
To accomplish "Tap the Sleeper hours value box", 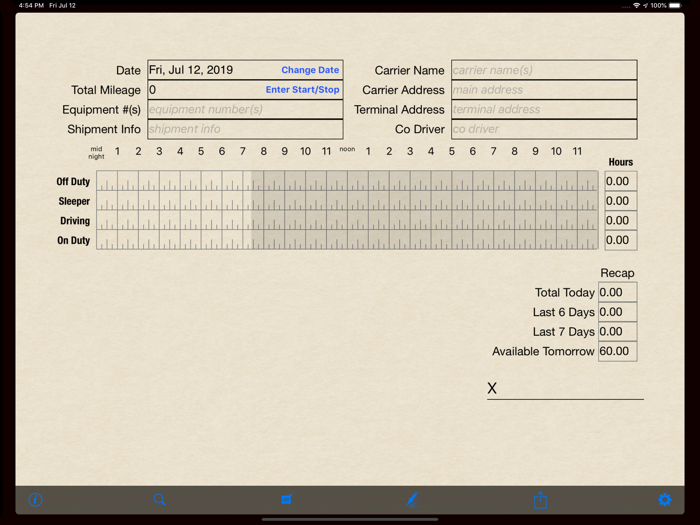I will pyautogui.click(x=621, y=201).
